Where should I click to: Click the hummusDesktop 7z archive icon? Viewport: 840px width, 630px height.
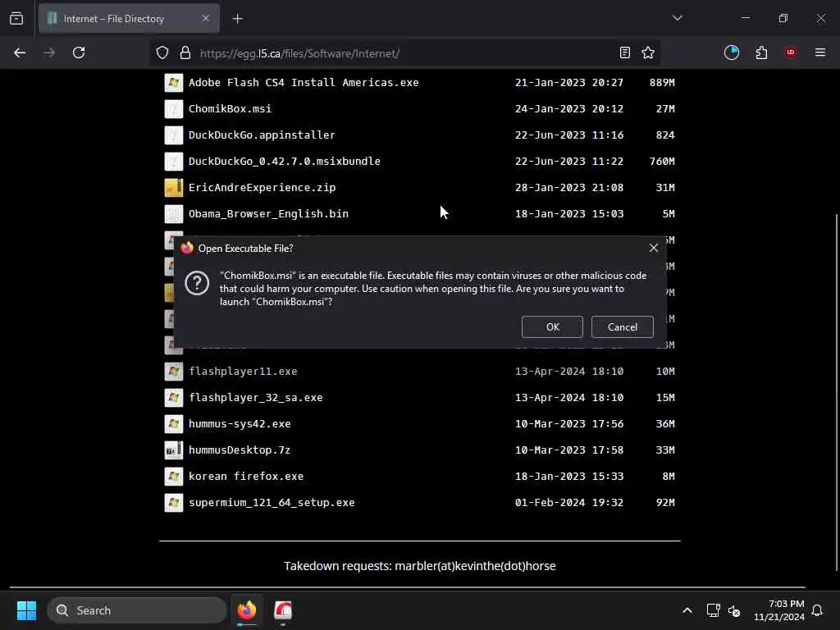(174, 450)
